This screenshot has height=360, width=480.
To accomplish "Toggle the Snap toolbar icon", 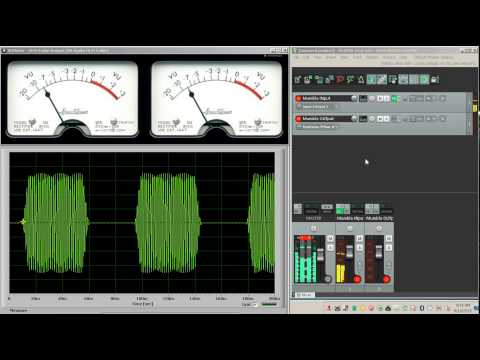I will click(x=424, y=79).
